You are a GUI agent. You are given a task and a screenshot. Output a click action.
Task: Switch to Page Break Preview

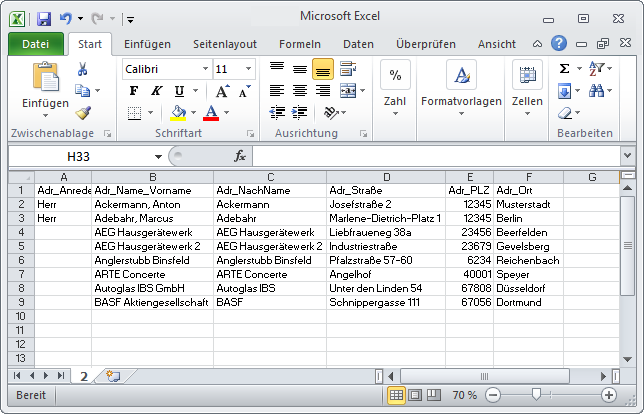[x=434, y=395]
